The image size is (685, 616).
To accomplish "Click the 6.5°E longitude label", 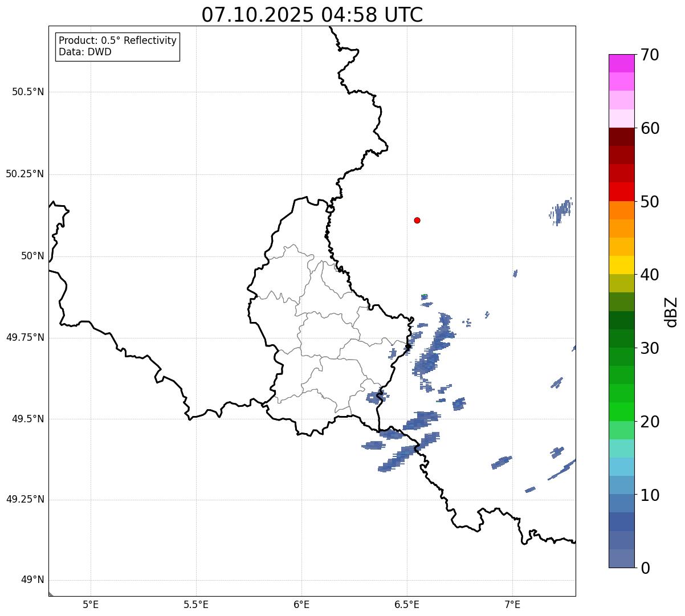I will tap(407, 604).
